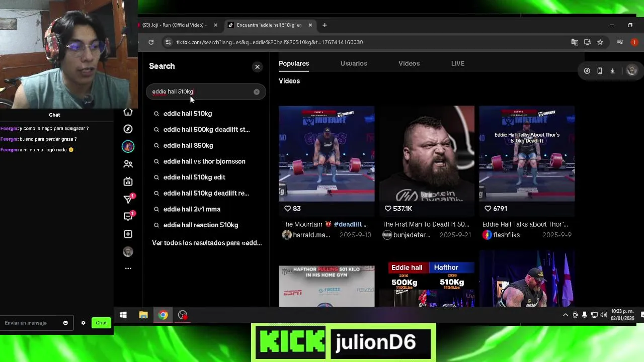Viewport: 644px width, 362px height.
Task: Open the colorful avatar icon below Explore
Action: (128, 146)
